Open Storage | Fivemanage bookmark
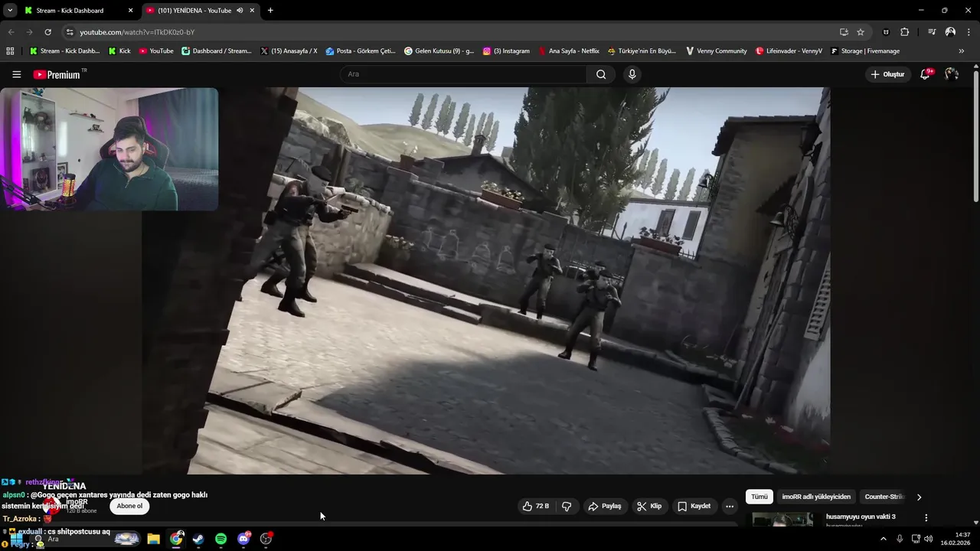 click(x=864, y=51)
